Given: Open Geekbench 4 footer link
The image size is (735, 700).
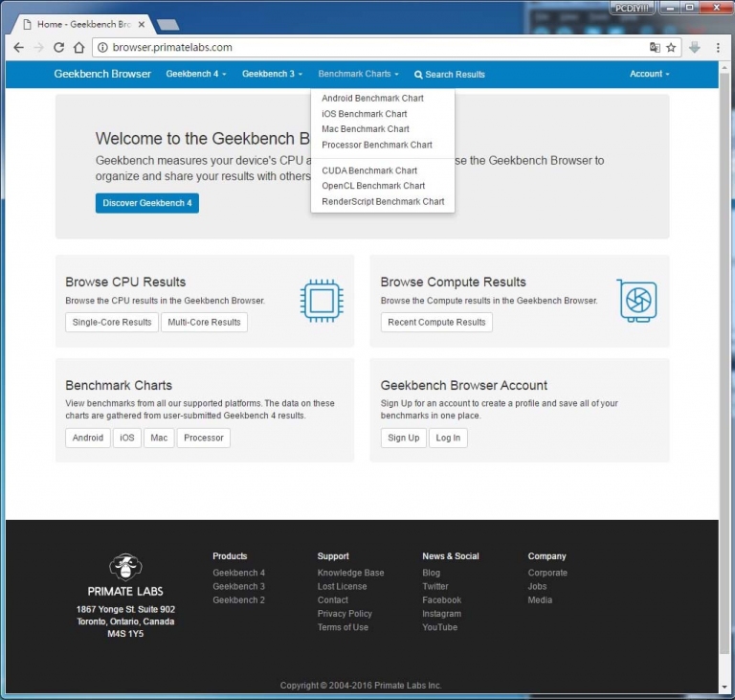Looking at the screenshot, I should (238, 573).
